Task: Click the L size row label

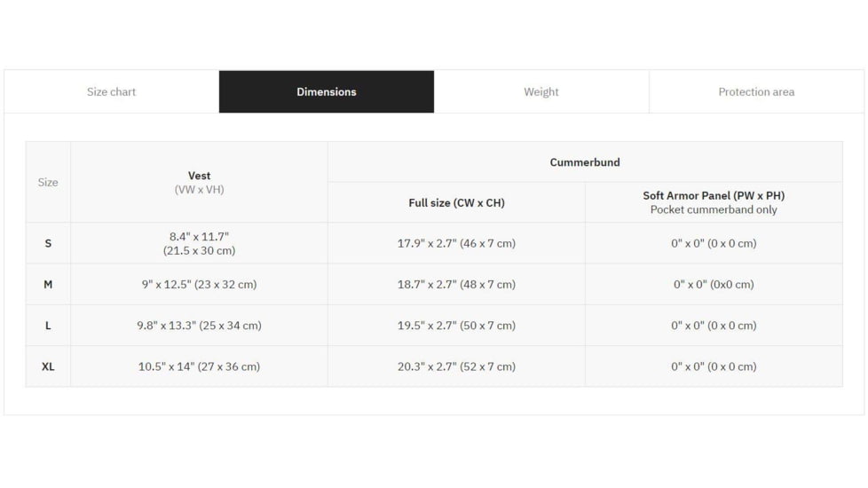Action: (x=48, y=326)
